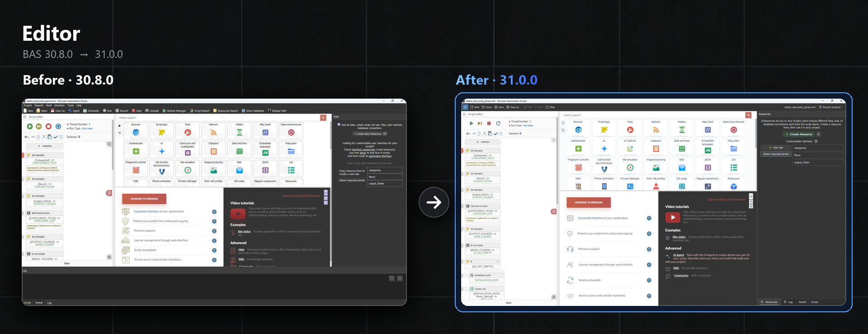868x334 pixels.
Task: Open the bookmarks icon in the After window
Action: (x=563, y=123)
